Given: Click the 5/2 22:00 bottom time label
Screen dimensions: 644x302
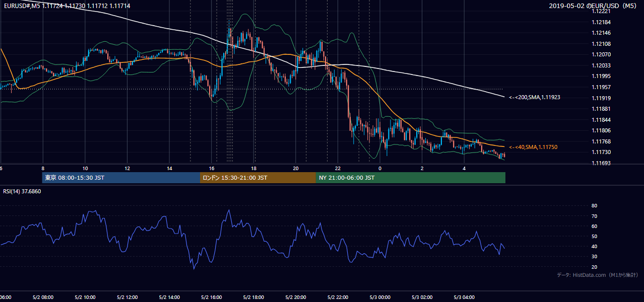Looking at the screenshot, I should point(339,297).
